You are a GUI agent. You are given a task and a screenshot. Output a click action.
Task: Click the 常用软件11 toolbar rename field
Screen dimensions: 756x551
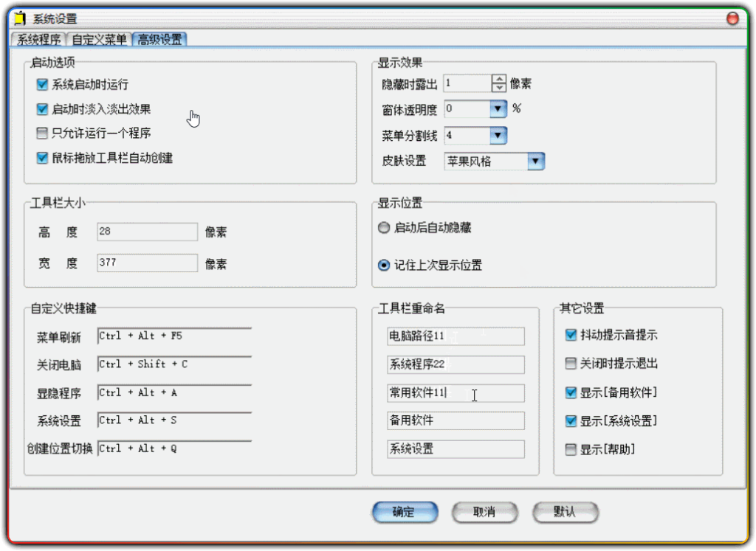[454, 393]
